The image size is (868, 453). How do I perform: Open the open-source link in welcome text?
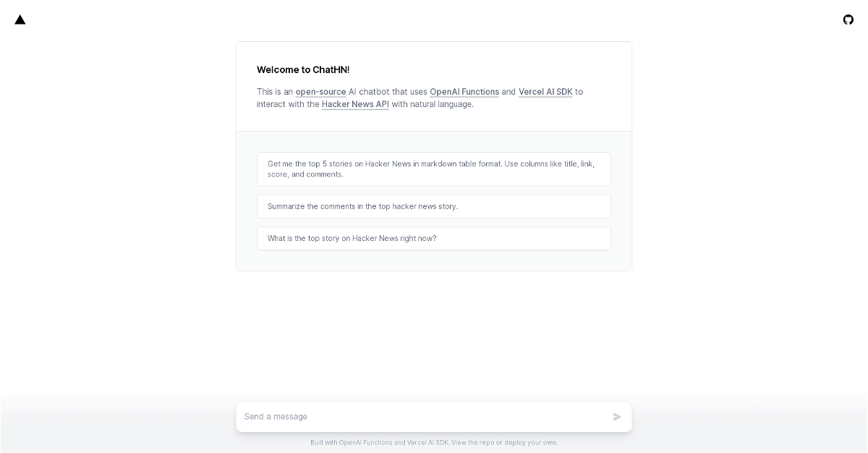320,92
